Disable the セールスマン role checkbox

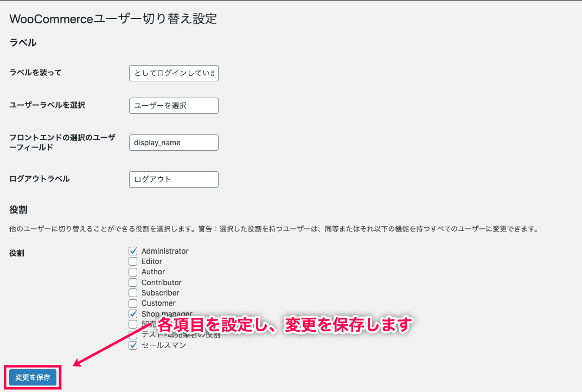tap(133, 345)
